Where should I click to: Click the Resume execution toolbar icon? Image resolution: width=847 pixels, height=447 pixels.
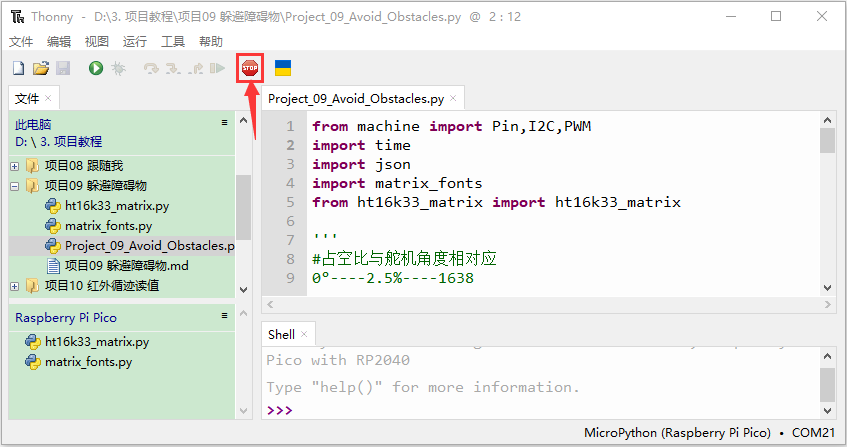point(217,68)
